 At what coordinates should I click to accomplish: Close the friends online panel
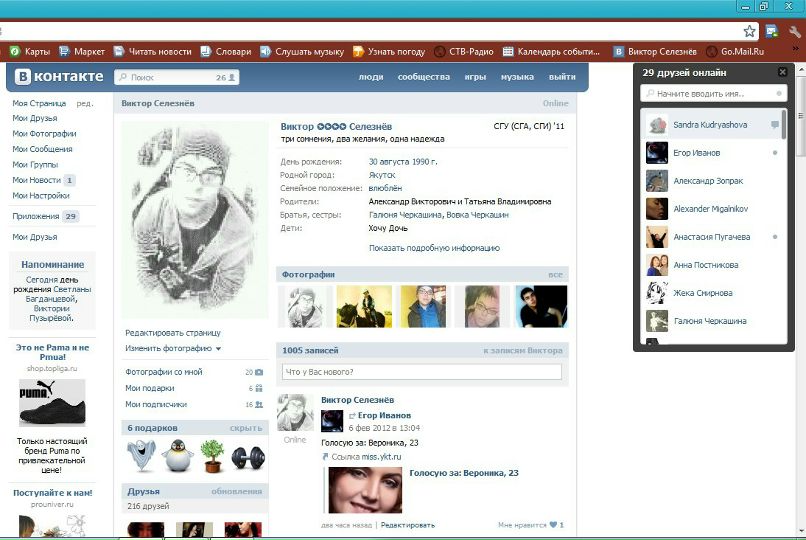(783, 73)
